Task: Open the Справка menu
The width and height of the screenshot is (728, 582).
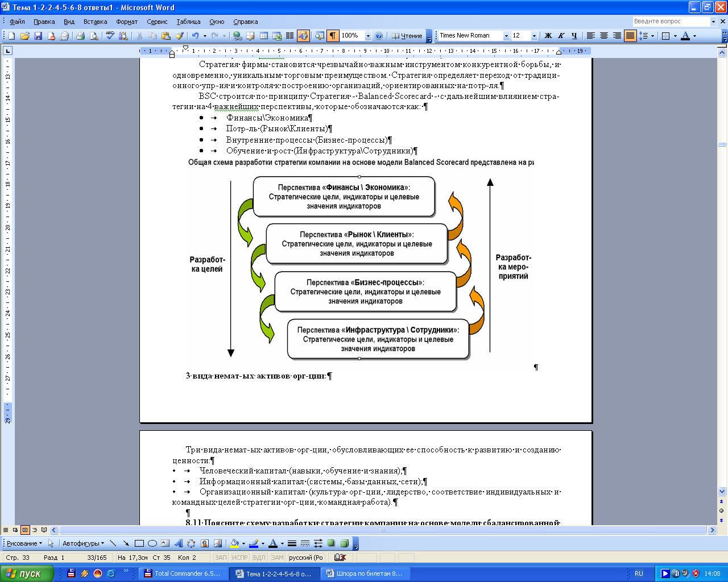Action: point(245,22)
